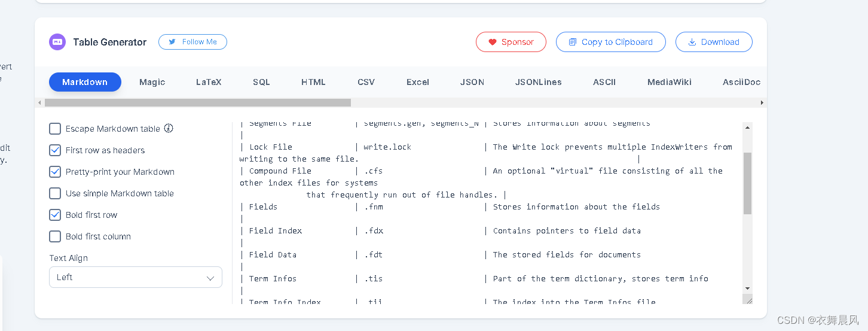Click the output textarea resize handle

(747, 299)
